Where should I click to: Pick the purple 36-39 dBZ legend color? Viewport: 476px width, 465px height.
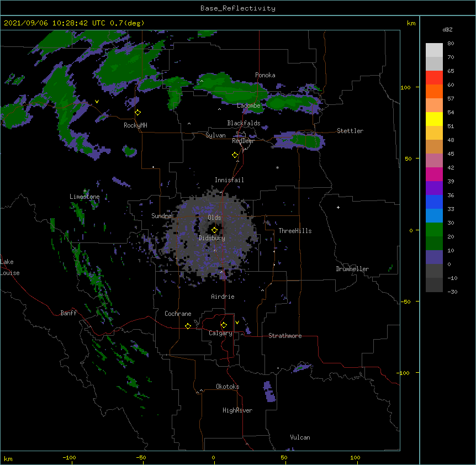click(434, 188)
